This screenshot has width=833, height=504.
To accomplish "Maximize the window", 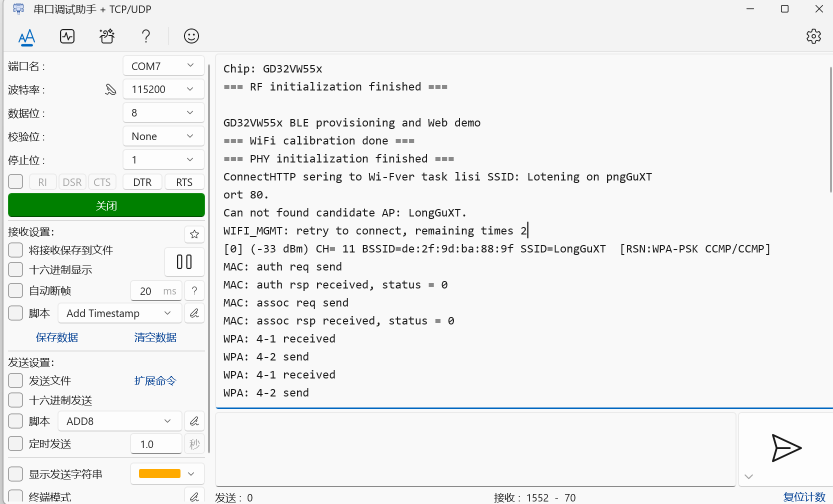I will tap(784, 9).
